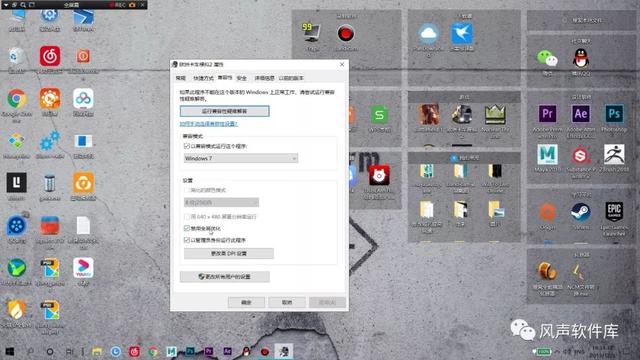This screenshot has width=640, height=360.
Task: Open the WeChat desktop icon
Action: click(x=547, y=59)
